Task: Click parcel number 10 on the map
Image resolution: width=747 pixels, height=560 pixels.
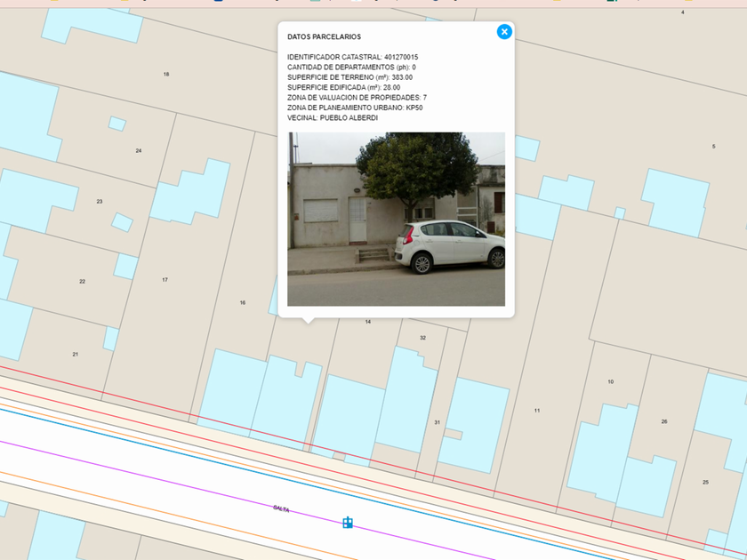Action: coord(610,382)
